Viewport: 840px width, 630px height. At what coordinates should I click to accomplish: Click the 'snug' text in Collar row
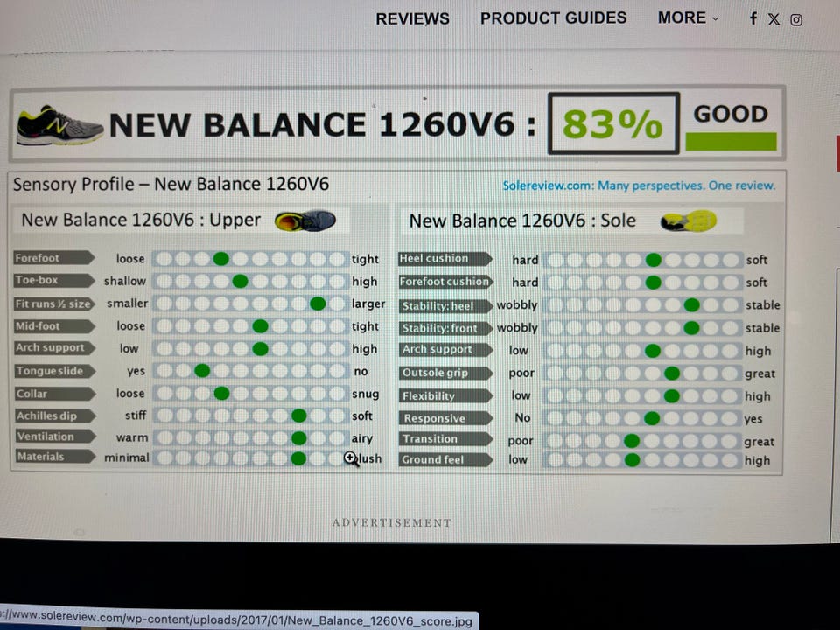pos(366,395)
